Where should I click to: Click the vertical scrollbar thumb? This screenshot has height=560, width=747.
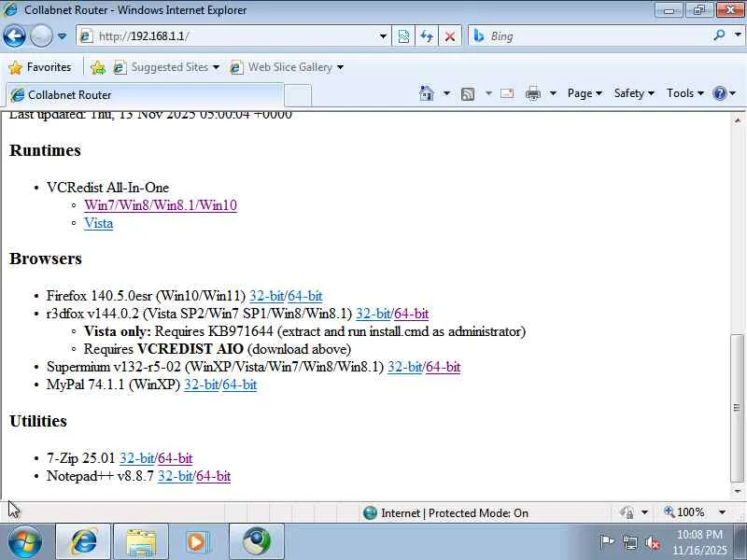pyautogui.click(x=738, y=408)
